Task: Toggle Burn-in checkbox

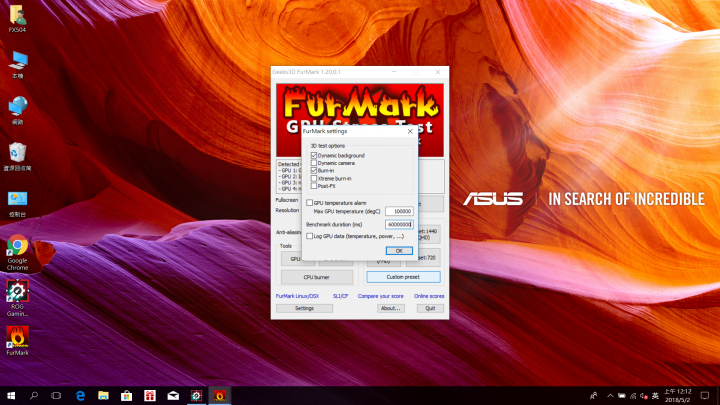Action: coord(314,170)
